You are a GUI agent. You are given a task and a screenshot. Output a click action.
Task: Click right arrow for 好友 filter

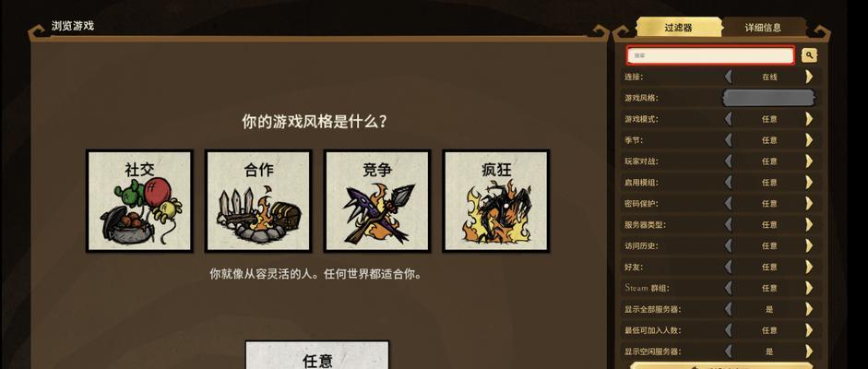(x=809, y=267)
